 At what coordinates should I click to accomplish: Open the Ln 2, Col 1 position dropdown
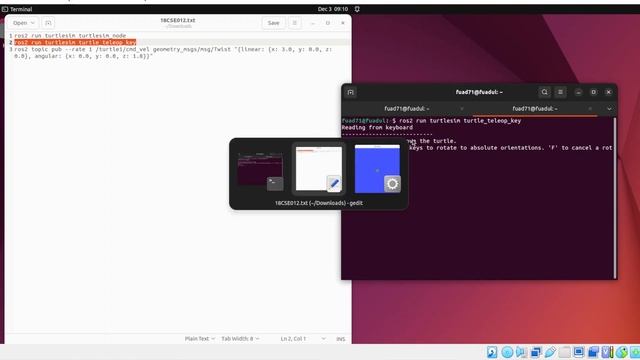(303, 339)
